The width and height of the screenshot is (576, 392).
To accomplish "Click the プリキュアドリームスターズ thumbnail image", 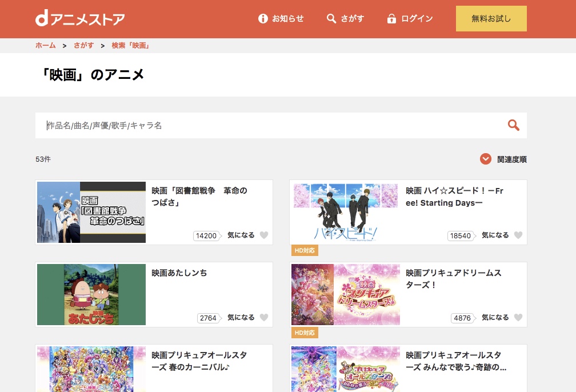I will (x=346, y=295).
